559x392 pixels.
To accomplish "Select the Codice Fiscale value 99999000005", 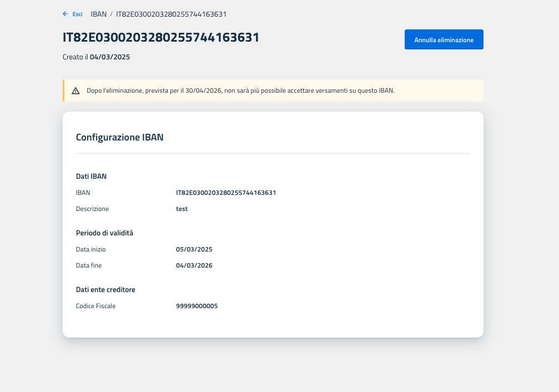I will tap(197, 306).
